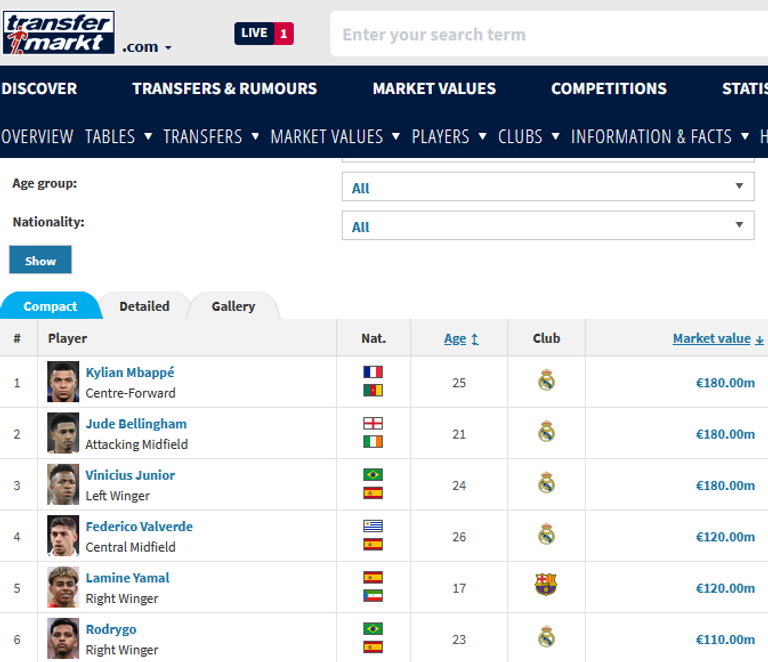This screenshot has height=662, width=768.
Task: Switch to the Detailed tab
Action: coord(144,306)
